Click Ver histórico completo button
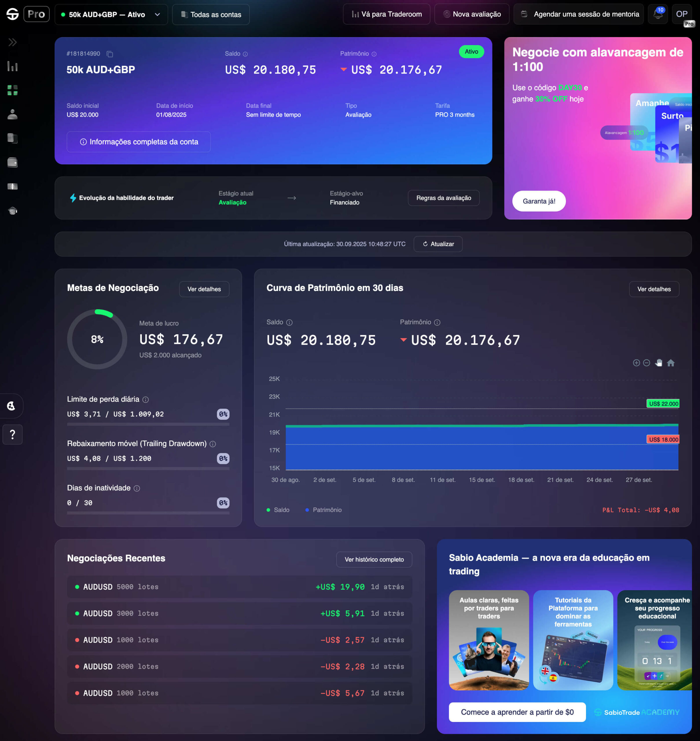The height and width of the screenshot is (741, 700). click(374, 560)
